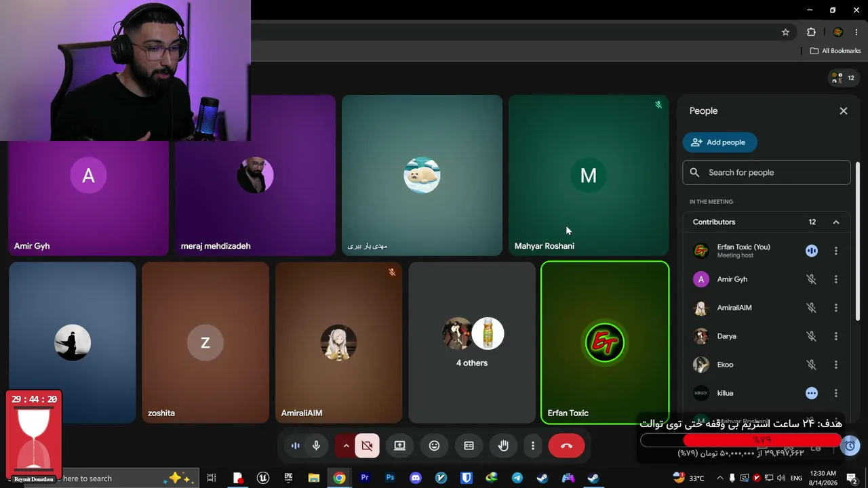Open the audio settings visualizer button
This screenshot has height=488, width=868.
point(295,445)
